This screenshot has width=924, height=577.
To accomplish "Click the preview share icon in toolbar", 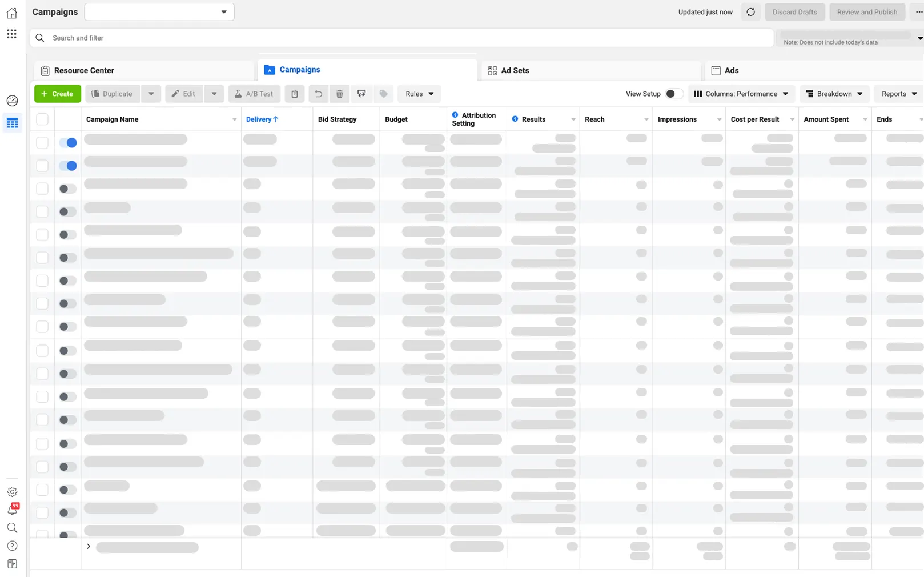I will pos(361,94).
